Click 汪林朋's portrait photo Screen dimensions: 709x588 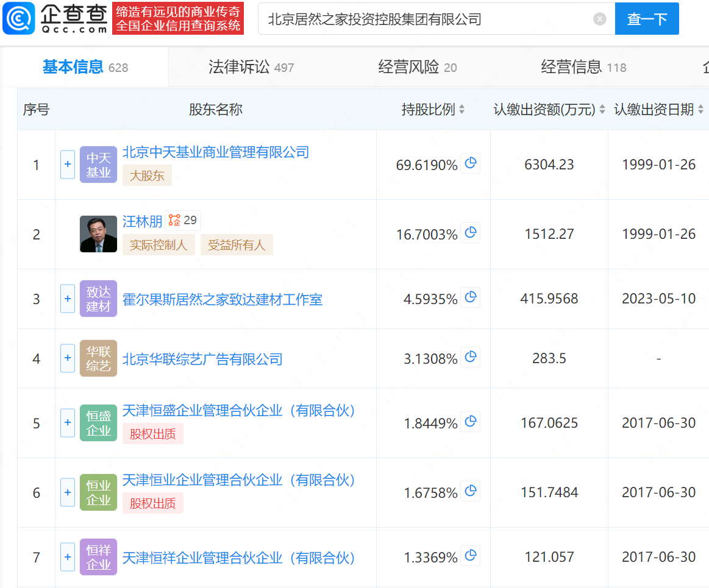(x=99, y=234)
